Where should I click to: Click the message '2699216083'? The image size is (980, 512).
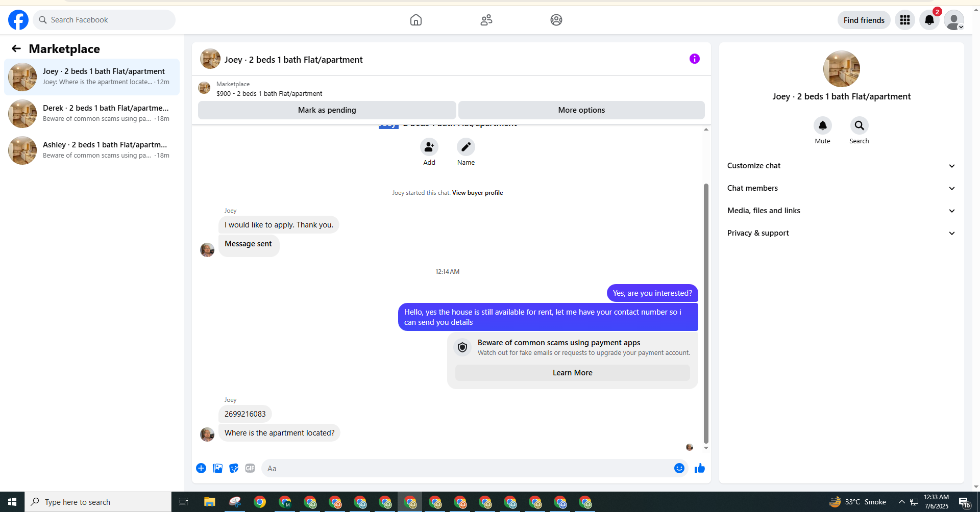[245, 414]
